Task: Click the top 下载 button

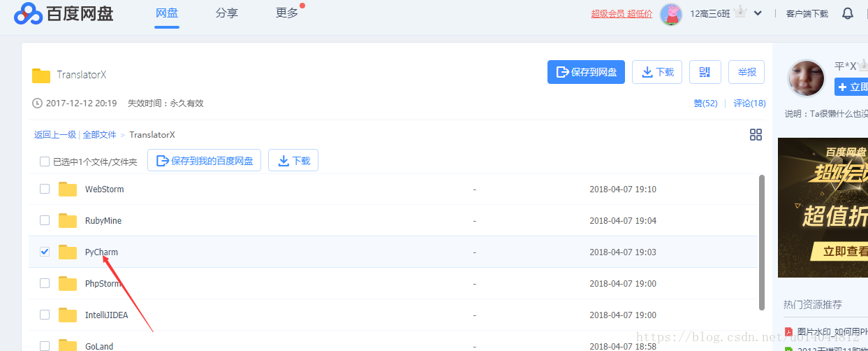Action: click(657, 72)
